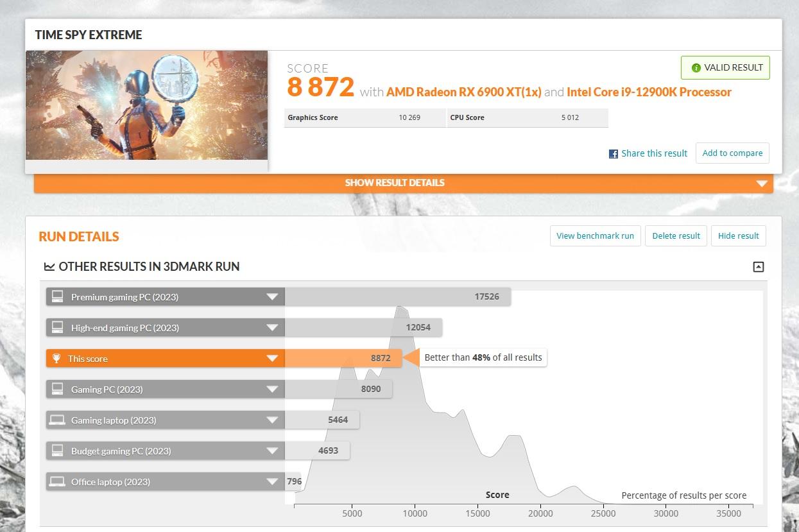Click the laptop icon for Gaming laptop (2023)
The image size is (799, 532).
click(x=58, y=420)
